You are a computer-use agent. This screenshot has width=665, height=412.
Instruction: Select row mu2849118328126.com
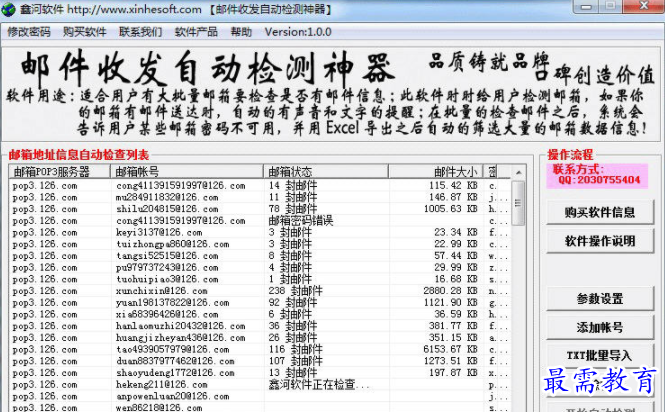[260, 197]
